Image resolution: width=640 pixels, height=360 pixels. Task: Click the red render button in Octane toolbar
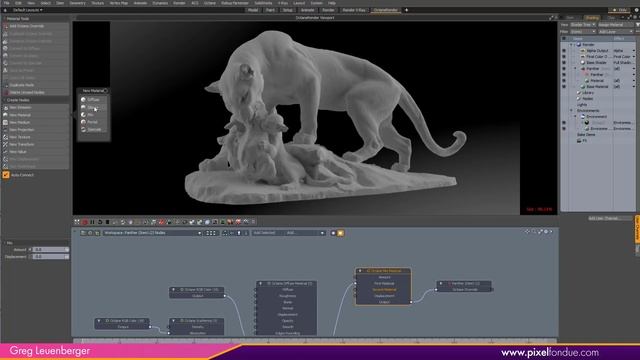point(85,222)
